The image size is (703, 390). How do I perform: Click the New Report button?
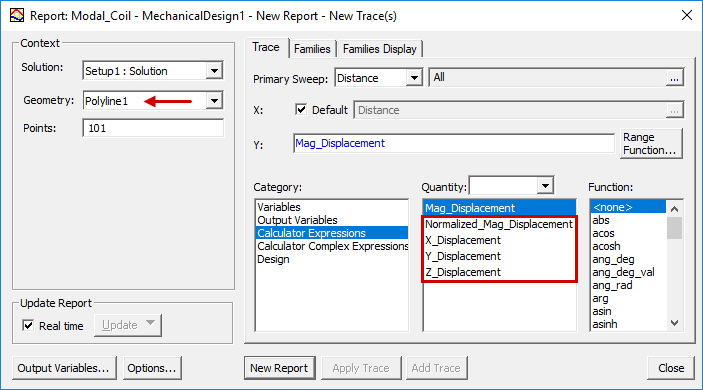click(279, 368)
